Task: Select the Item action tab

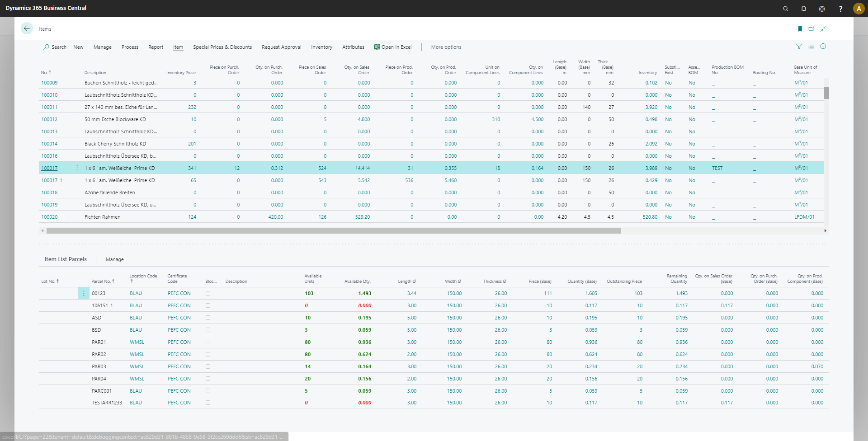Action: (178, 47)
